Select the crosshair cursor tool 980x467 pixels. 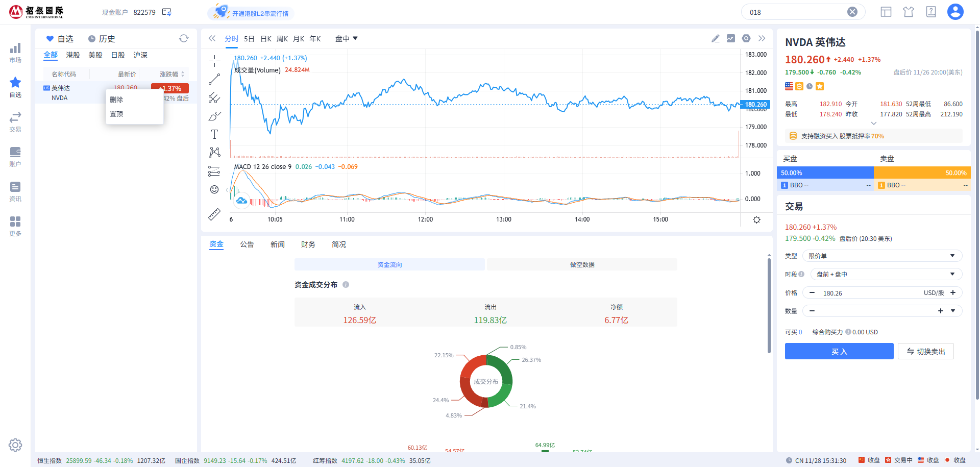pyautogui.click(x=214, y=61)
